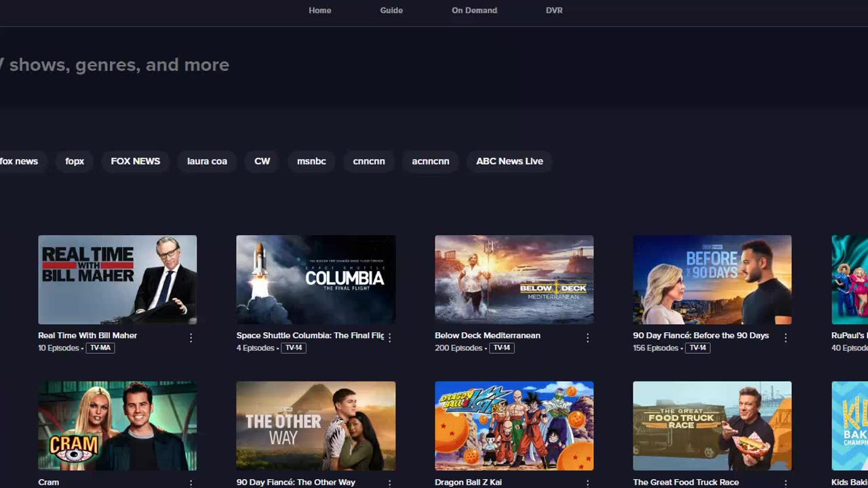Select the 'cnncnn' search suggestion
The height and width of the screenshot is (488, 868).
coord(369,161)
